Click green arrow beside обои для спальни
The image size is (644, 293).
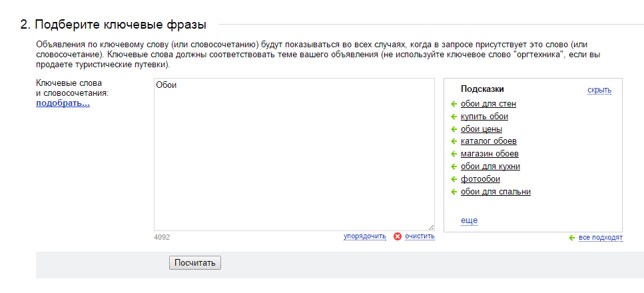(x=454, y=192)
